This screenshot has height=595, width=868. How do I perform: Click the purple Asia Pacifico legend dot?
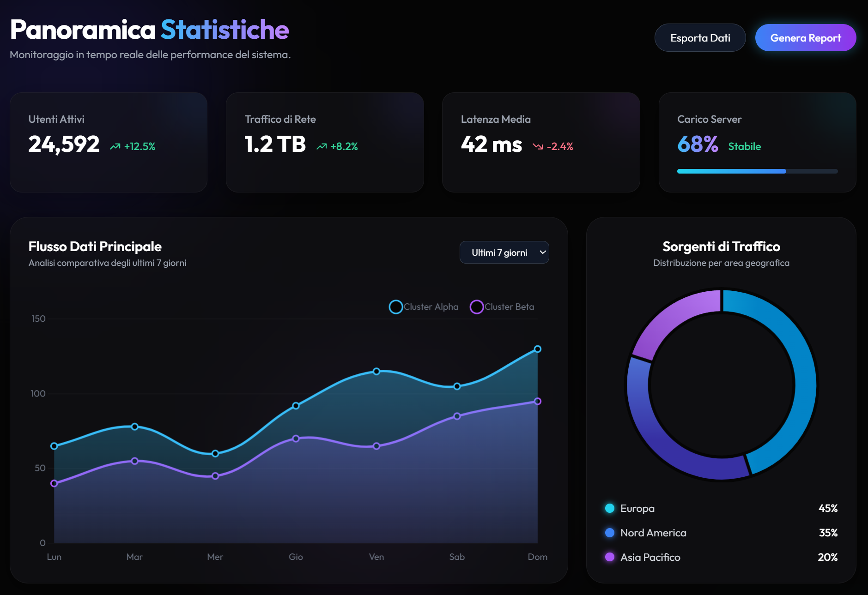609,557
